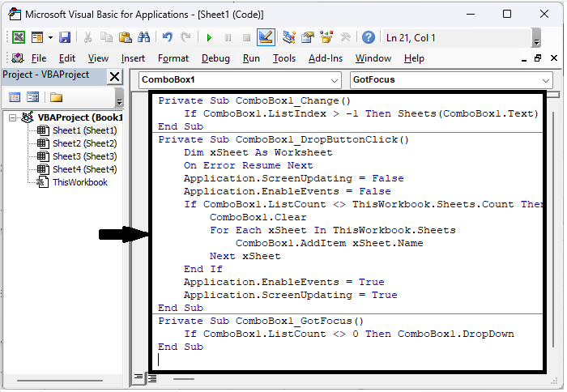Click the Redo arrow icon
567x392 pixels.
pyautogui.click(x=185, y=37)
